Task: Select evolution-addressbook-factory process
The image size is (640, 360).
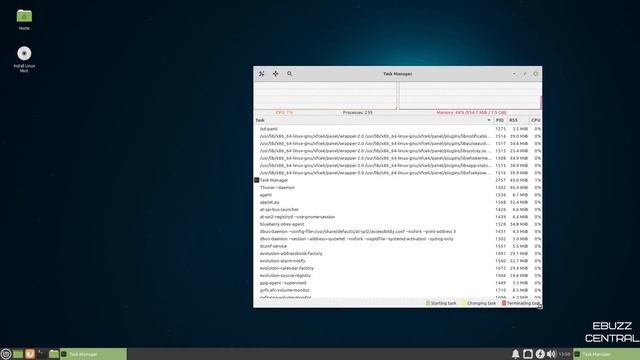Action: tap(398, 254)
